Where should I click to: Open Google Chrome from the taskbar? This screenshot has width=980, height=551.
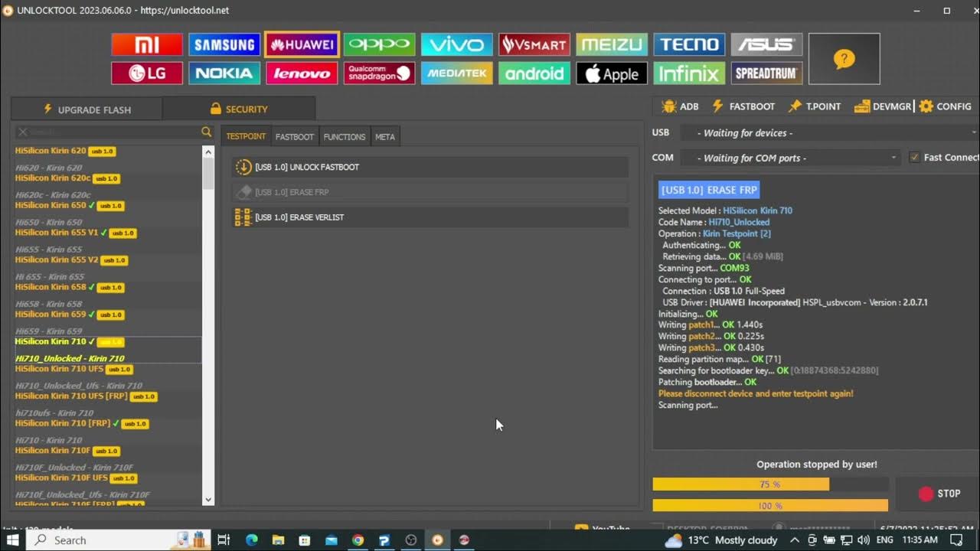[358, 540]
